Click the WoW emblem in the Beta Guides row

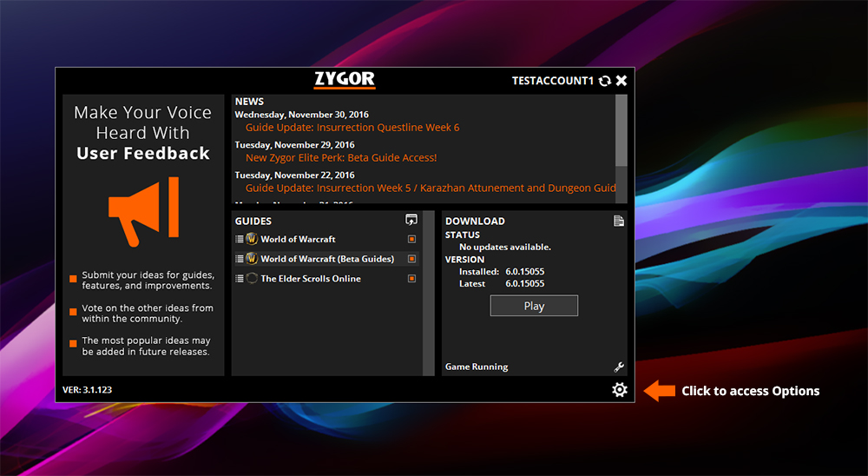(x=252, y=258)
